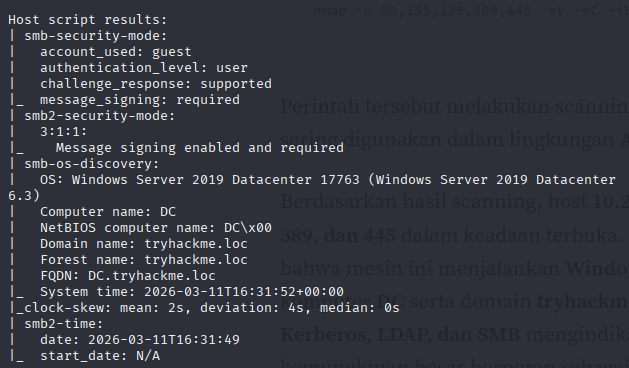Select "NetBIOS computer name: DC\x00" line
629x368 pixels.
[x=156, y=228]
